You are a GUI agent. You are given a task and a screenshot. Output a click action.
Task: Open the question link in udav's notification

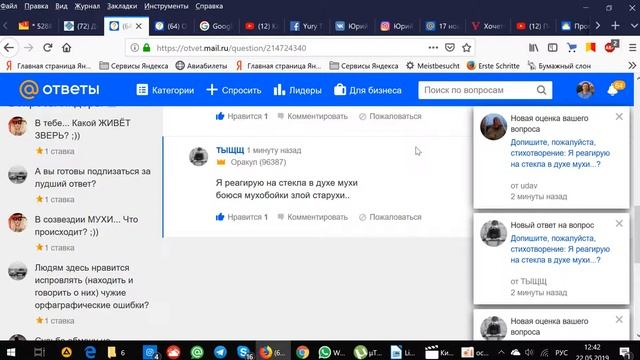pyautogui.click(x=560, y=153)
